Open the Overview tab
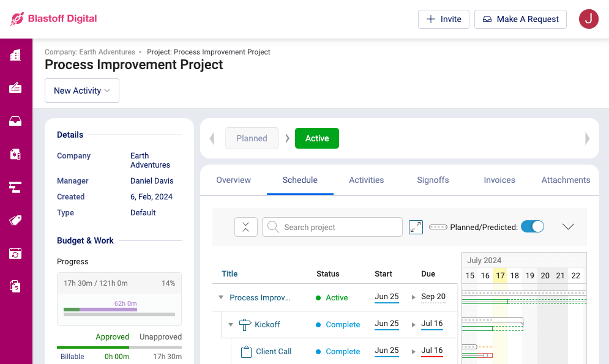The height and width of the screenshot is (364, 609). (x=233, y=180)
